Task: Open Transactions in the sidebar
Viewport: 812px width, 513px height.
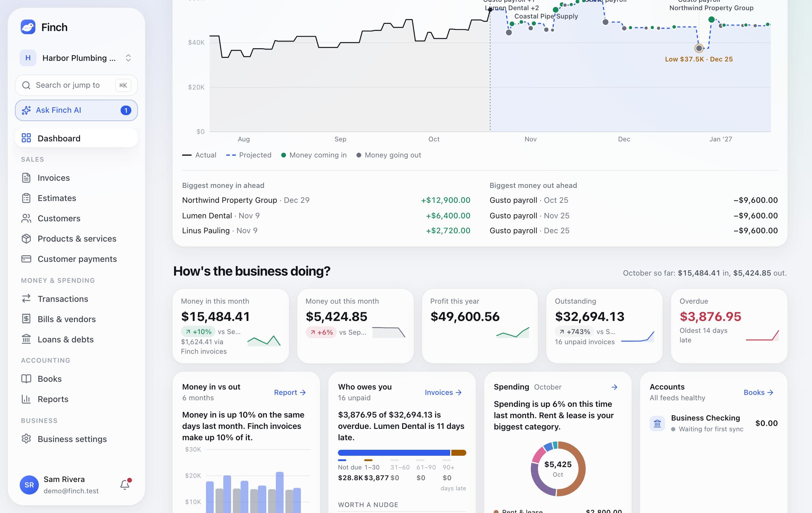Action: click(x=76, y=299)
